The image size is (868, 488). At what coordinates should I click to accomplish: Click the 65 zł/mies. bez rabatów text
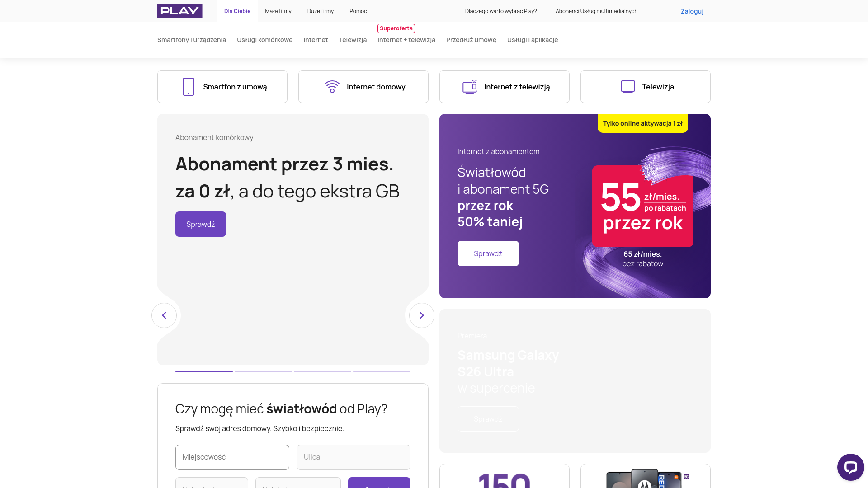(x=643, y=259)
